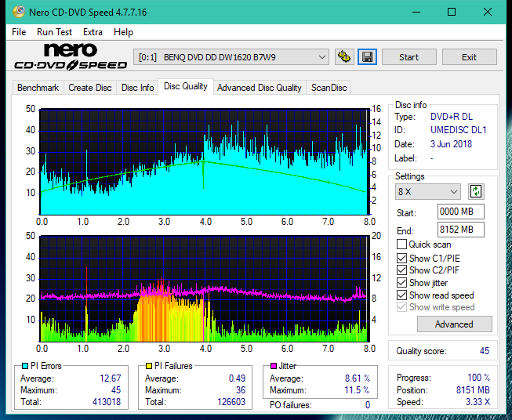Switch to the Benchmark tab
Viewport: 512px width, 420px height.
pyautogui.click(x=38, y=88)
